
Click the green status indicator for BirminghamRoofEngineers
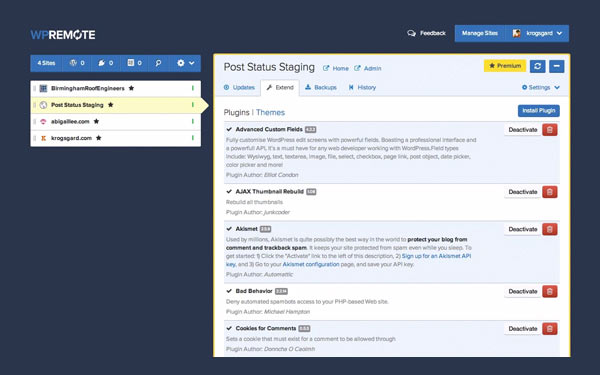point(193,88)
